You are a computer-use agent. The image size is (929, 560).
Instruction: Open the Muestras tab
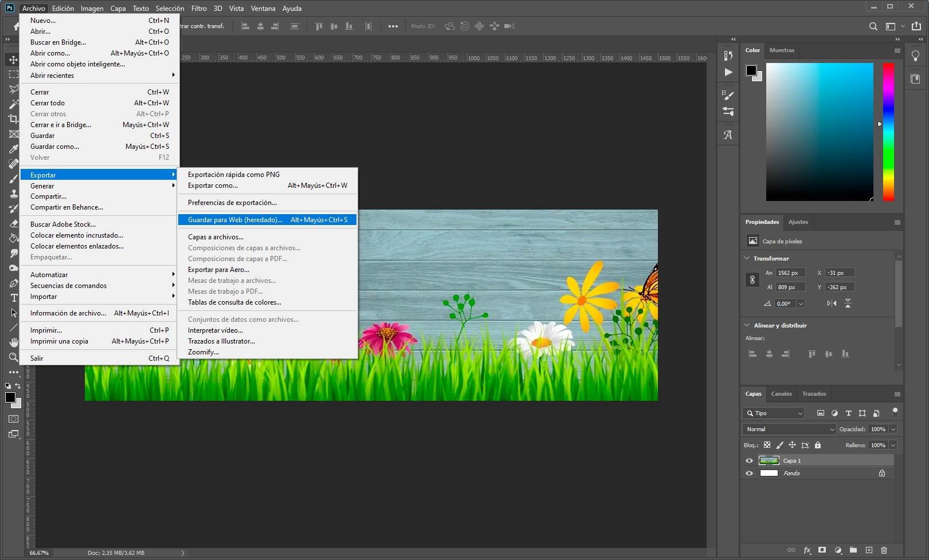[x=782, y=50]
